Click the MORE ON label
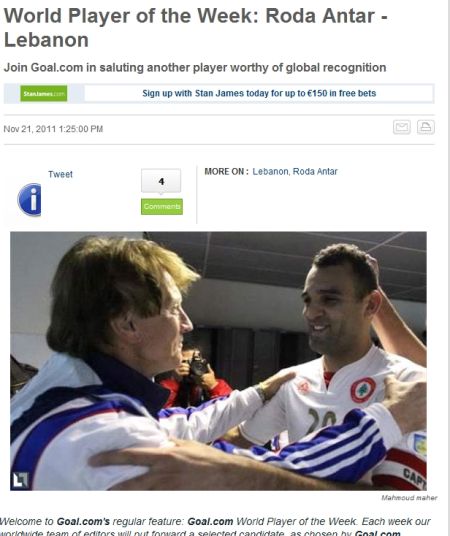 pyautogui.click(x=226, y=171)
